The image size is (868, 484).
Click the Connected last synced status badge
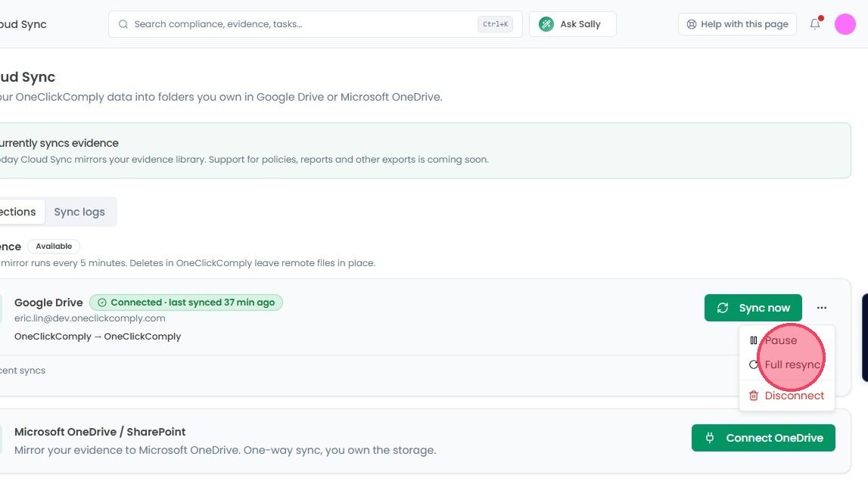tap(186, 302)
